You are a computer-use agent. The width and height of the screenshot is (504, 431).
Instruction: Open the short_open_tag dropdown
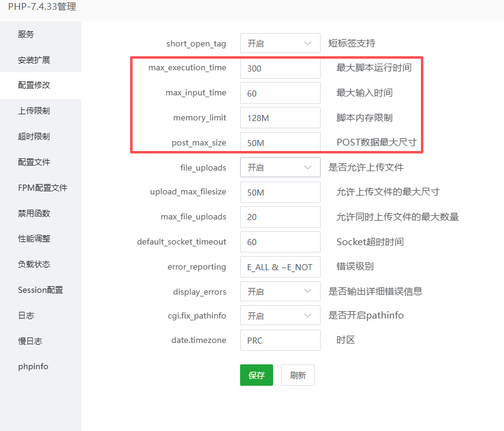tap(280, 43)
